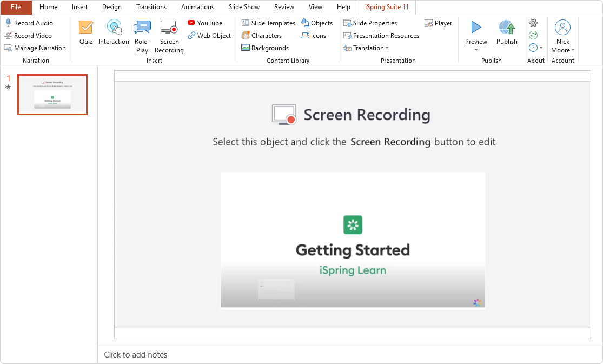
Task: Select the iSpring Suite 11 tab
Action: click(x=387, y=7)
